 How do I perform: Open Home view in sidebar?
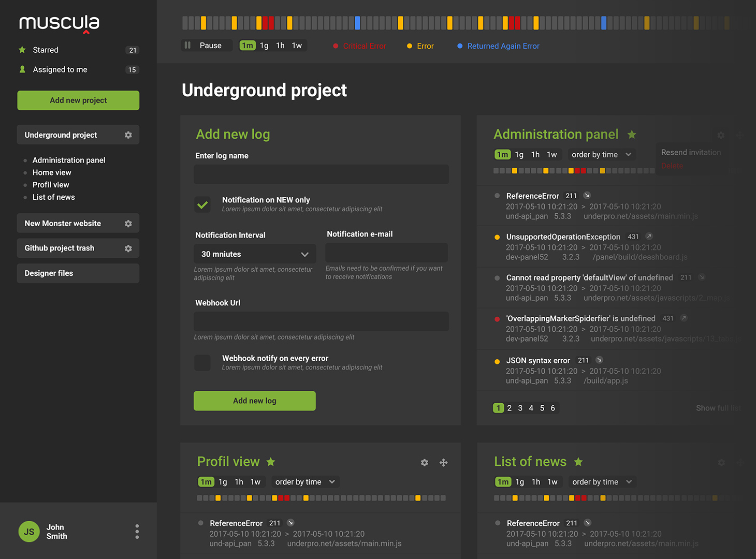coord(52,173)
